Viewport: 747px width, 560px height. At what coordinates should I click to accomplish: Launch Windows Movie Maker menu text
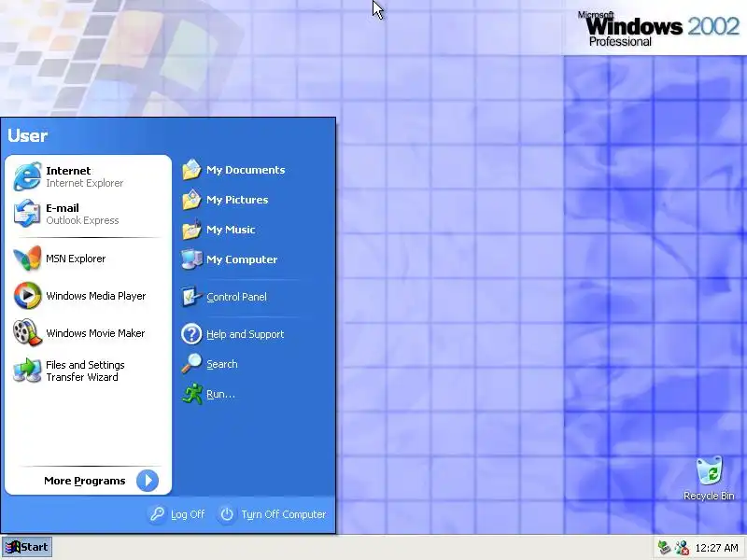[95, 333]
